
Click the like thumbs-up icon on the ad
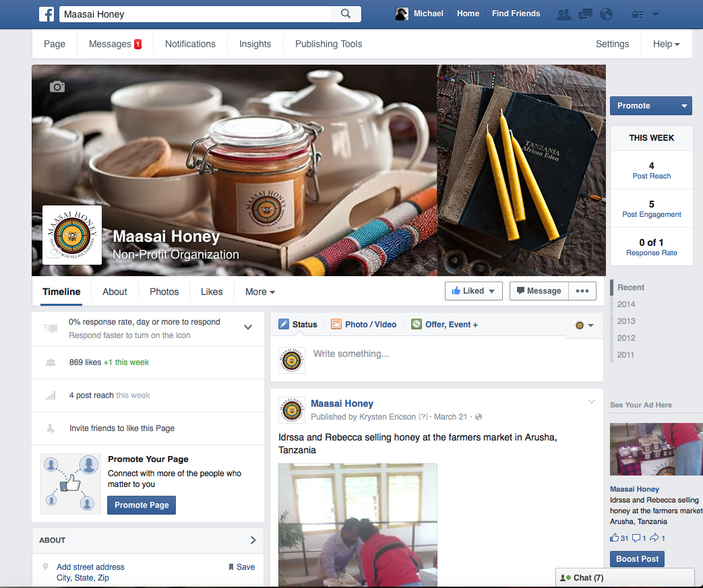click(614, 537)
